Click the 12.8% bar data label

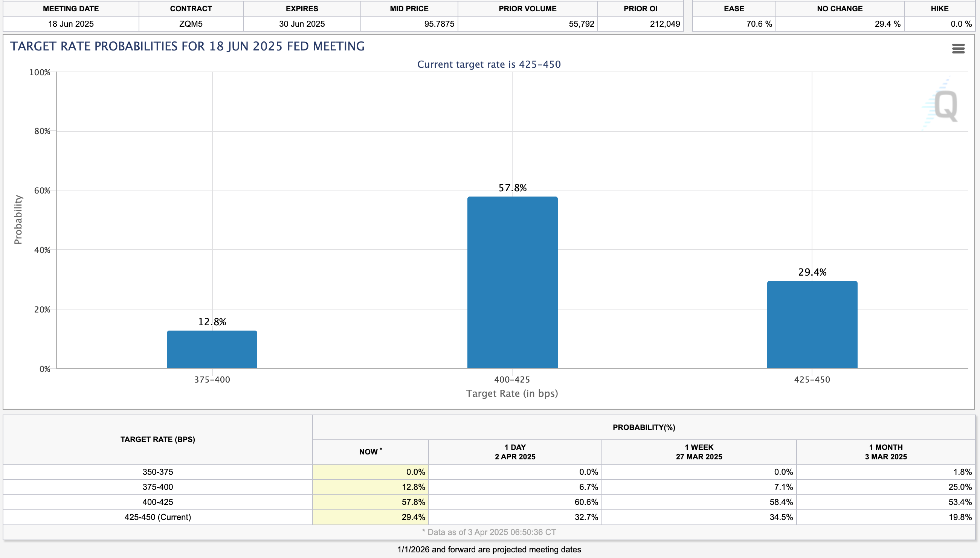(212, 322)
